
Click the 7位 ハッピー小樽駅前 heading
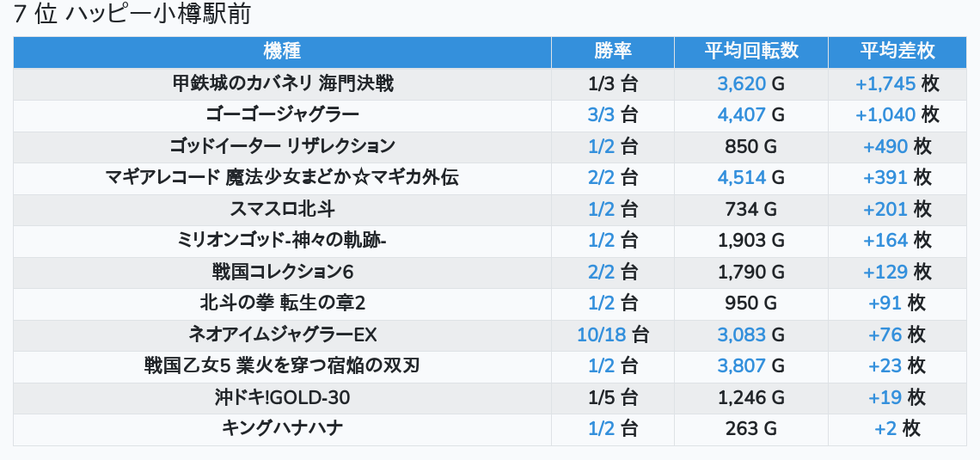(x=132, y=15)
